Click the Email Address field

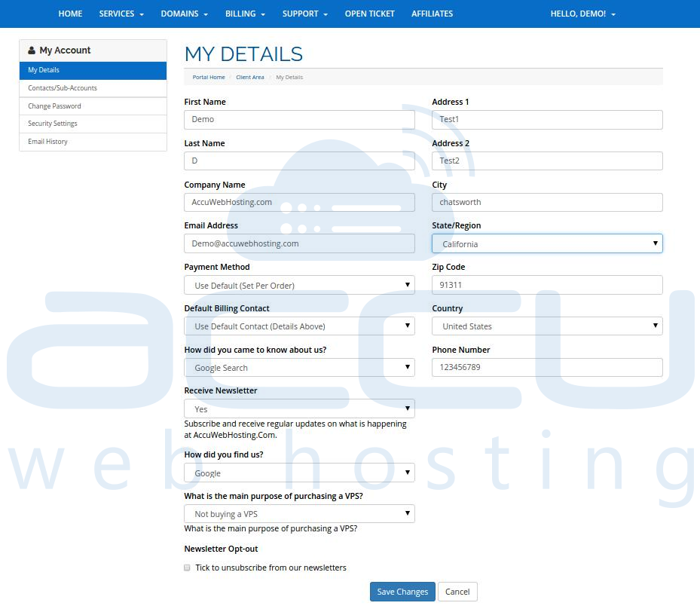[x=299, y=243]
